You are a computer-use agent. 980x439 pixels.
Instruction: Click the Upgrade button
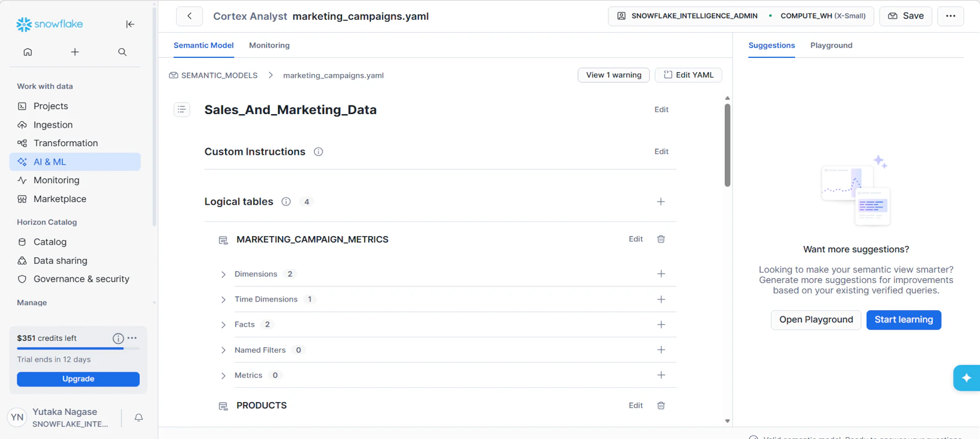click(78, 379)
